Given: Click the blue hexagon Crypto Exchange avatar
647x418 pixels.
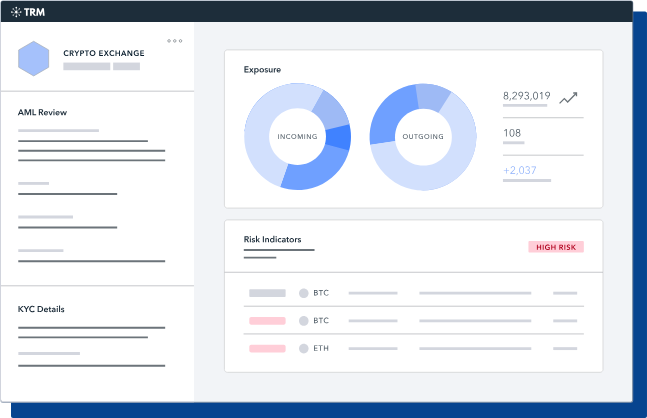Looking at the screenshot, I should pos(33,59).
